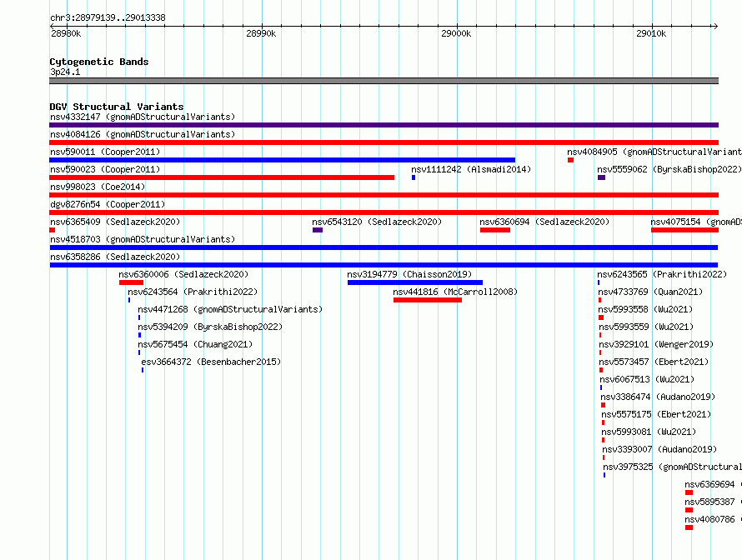Click the nsv4332147 gnomAD variant label
Viewport: 742px width, 560px height.
[143, 117]
